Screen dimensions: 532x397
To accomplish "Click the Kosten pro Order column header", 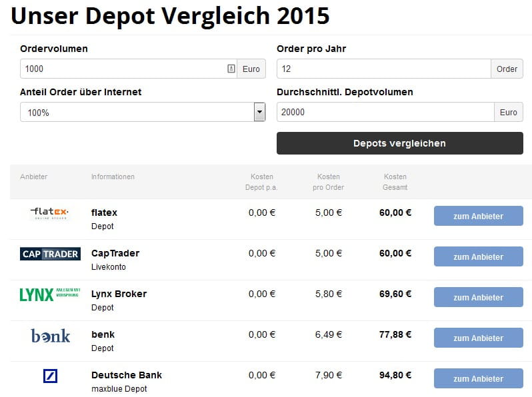I will point(328,182).
